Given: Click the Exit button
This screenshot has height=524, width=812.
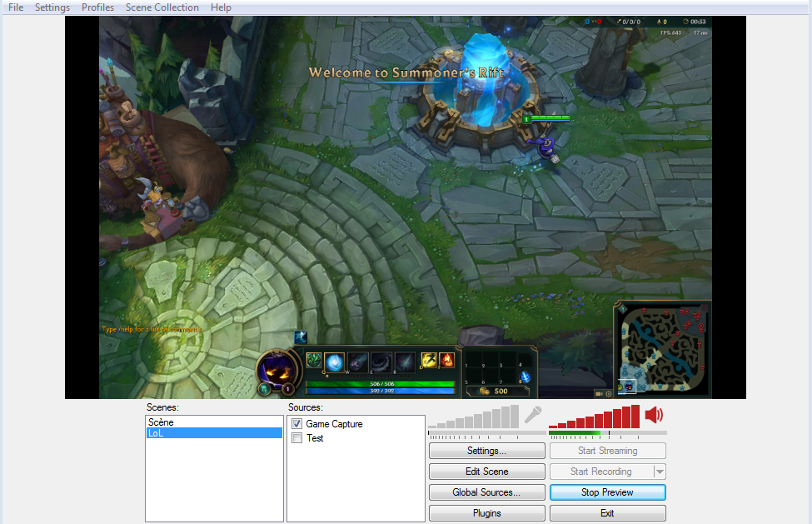Looking at the screenshot, I should [x=607, y=513].
